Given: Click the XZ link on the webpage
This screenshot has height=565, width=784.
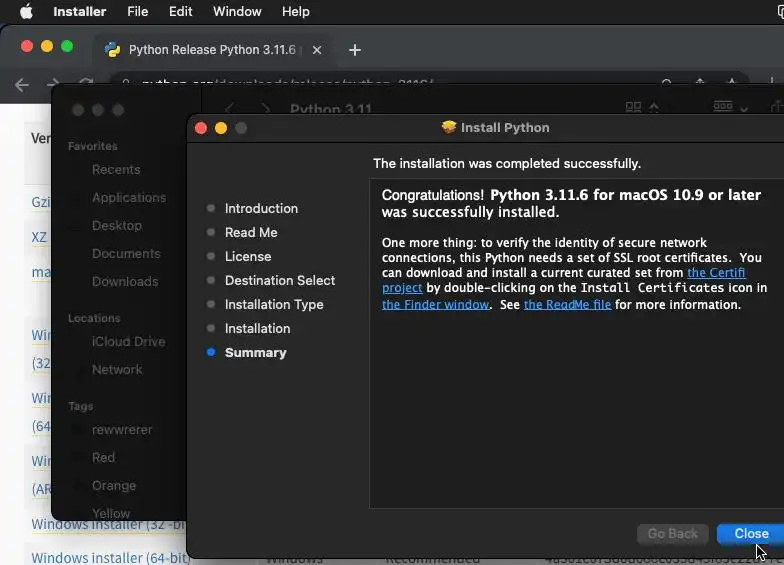Looking at the screenshot, I should (39, 236).
